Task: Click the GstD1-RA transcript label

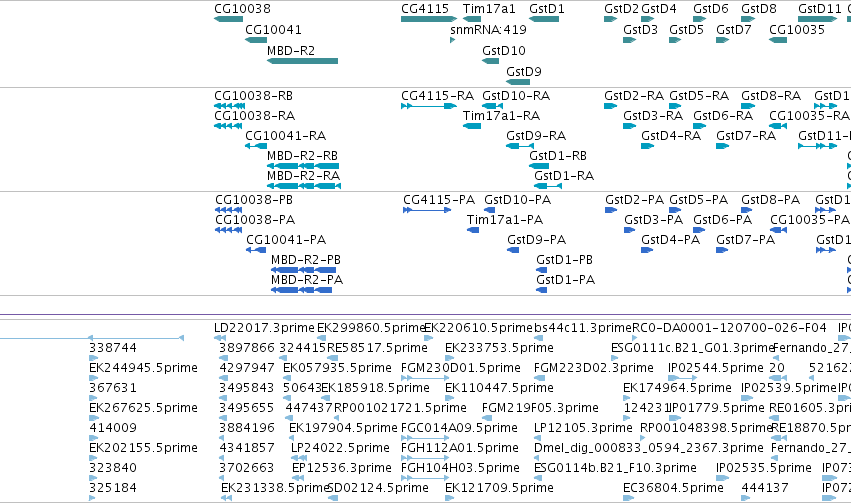Action: [564, 176]
